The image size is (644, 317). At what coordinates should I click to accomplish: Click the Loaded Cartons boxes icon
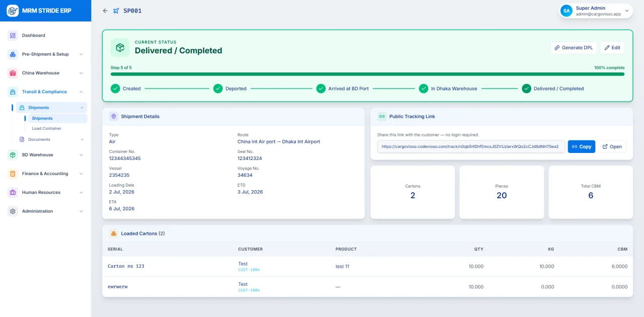pyautogui.click(x=114, y=233)
